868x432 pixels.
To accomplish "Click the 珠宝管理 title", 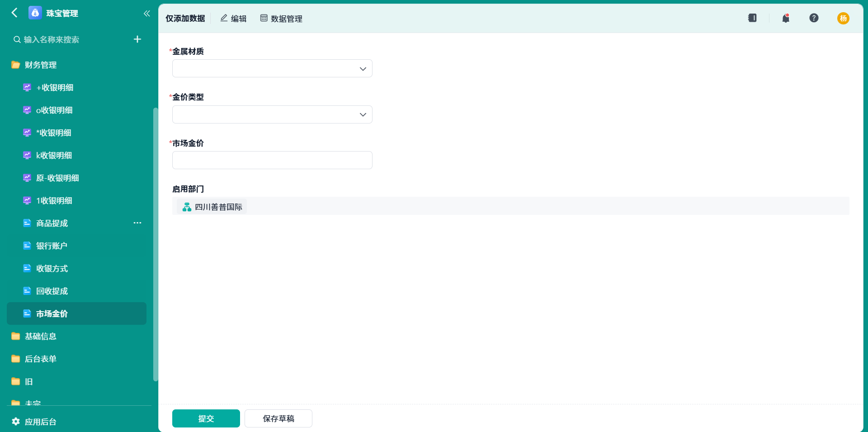I will 62,14.
